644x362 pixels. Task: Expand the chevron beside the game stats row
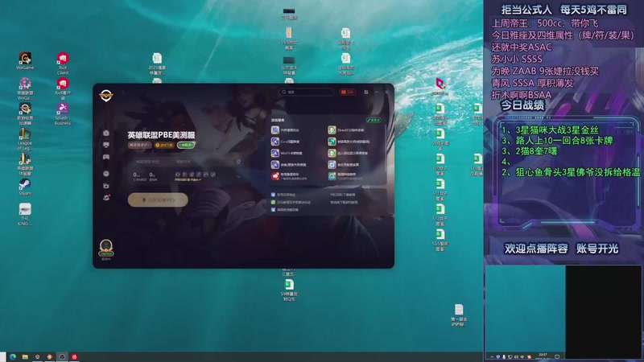238,176
